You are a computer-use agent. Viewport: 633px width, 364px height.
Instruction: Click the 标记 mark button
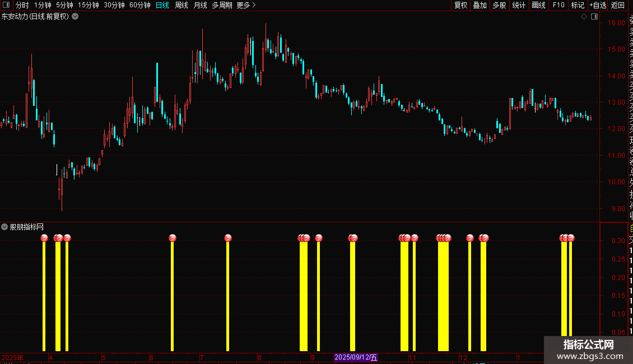pos(578,5)
